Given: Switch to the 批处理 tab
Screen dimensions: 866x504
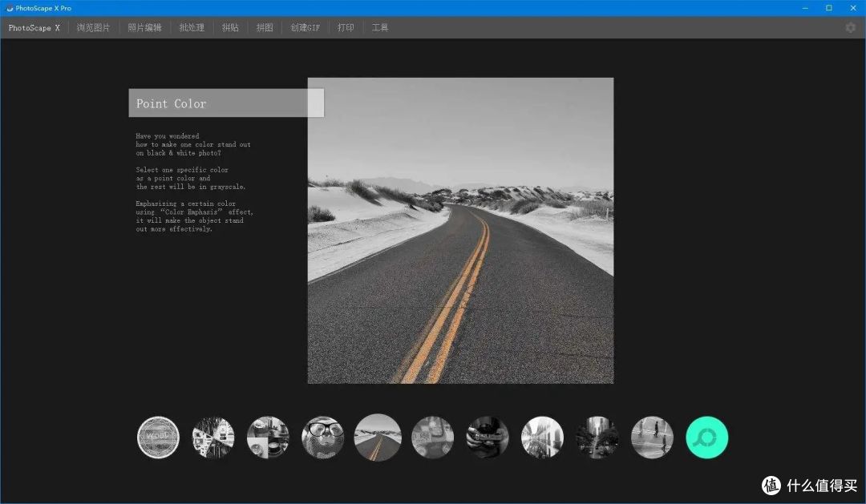Looking at the screenshot, I should click(x=192, y=27).
